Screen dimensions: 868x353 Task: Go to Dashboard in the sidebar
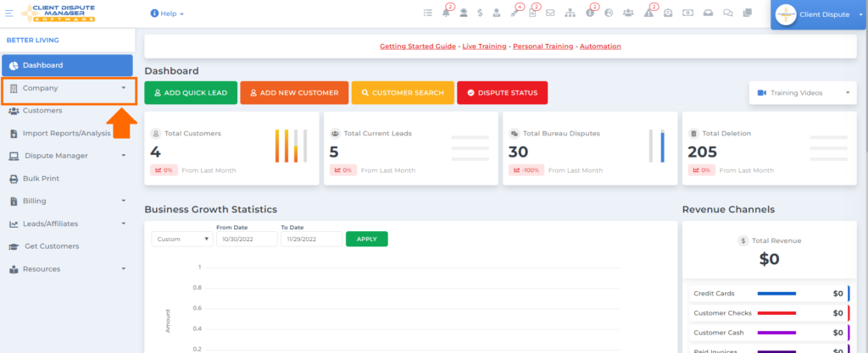[67, 65]
